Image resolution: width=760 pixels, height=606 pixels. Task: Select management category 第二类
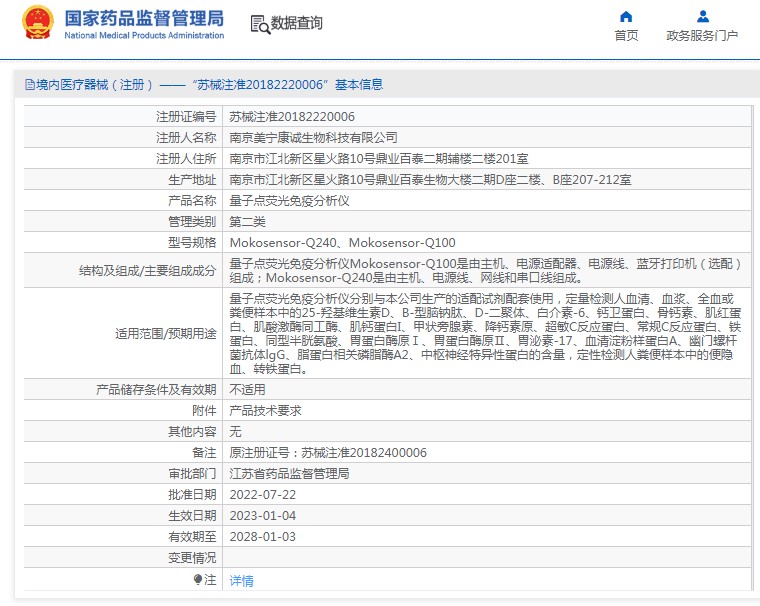[x=247, y=222]
